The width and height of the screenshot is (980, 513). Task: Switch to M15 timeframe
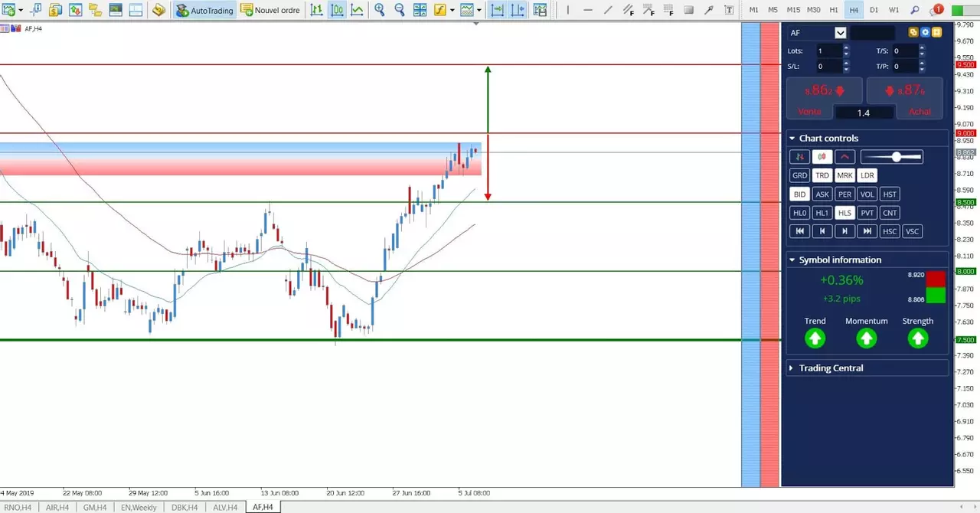(793, 10)
